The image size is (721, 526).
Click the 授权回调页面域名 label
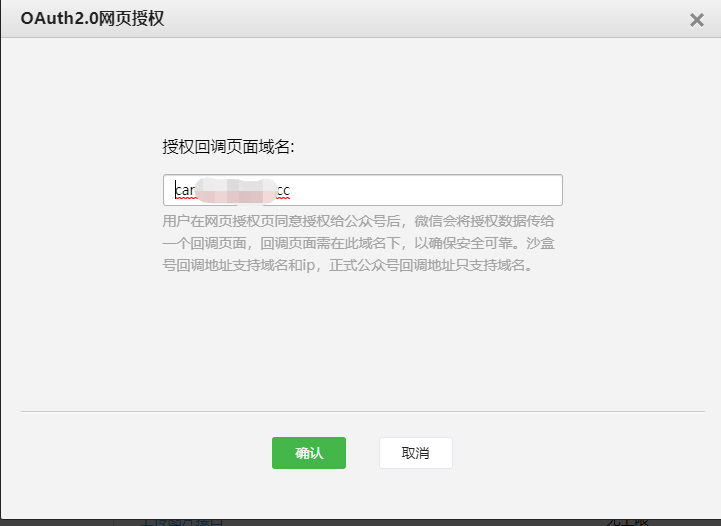click(229, 147)
